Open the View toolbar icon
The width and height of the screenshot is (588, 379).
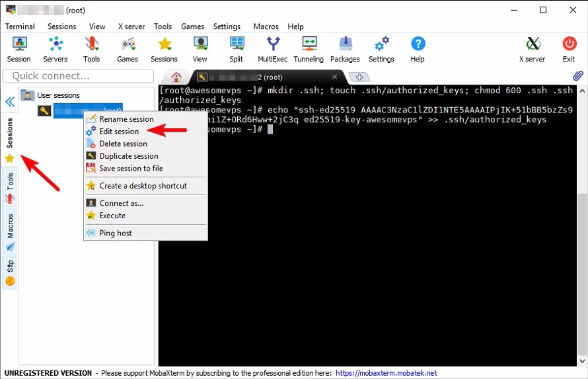click(x=200, y=49)
